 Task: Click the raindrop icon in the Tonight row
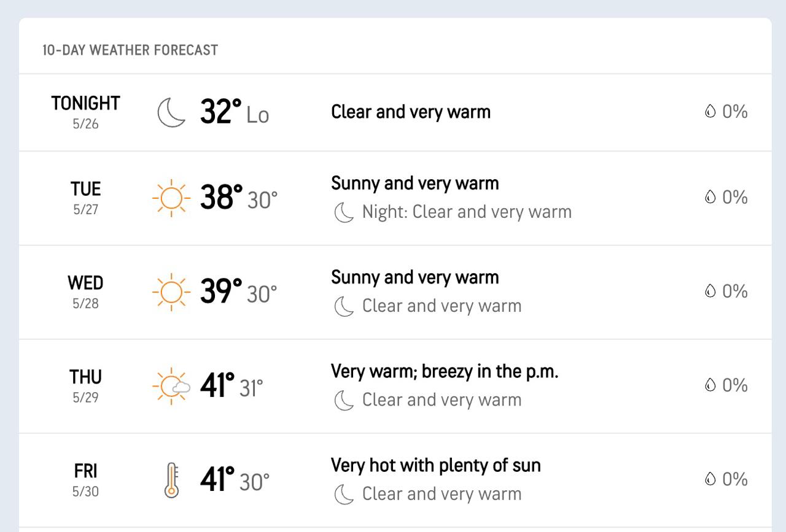[710, 112]
